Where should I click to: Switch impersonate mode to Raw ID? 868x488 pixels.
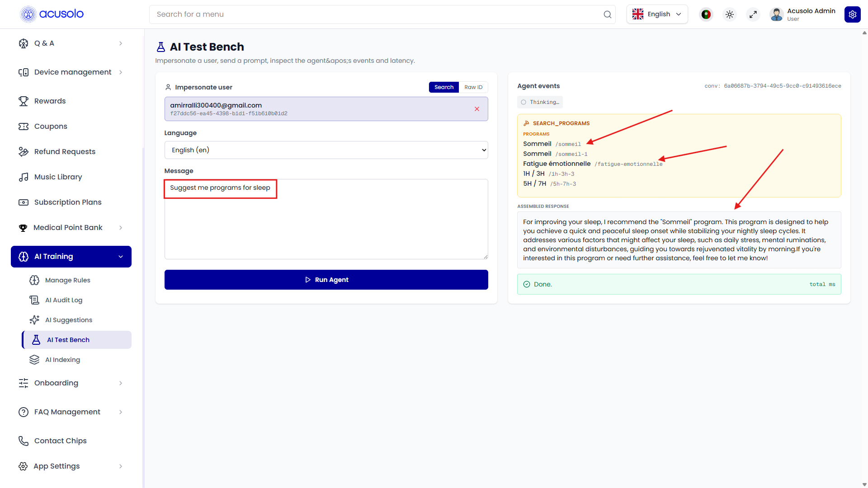pos(473,87)
